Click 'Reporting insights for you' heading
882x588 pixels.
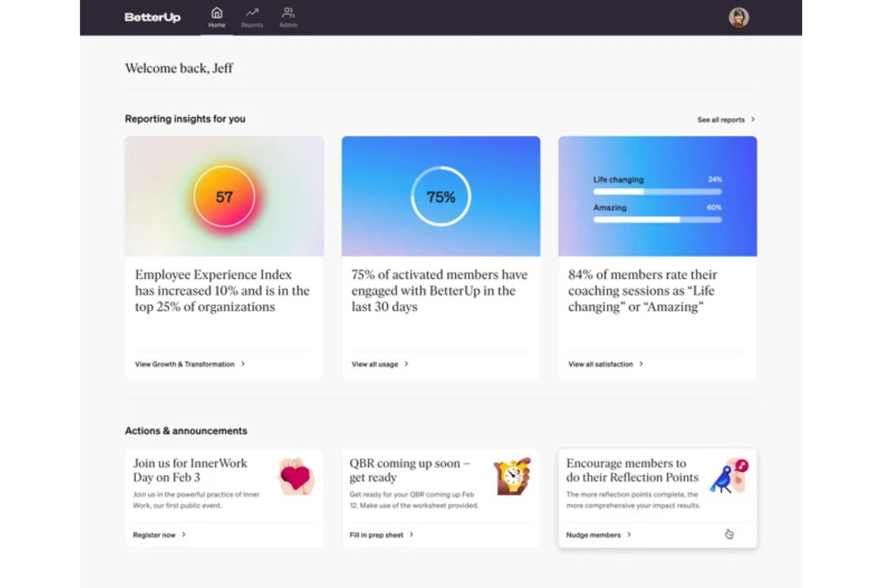pyautogui.click(x=185, y=119)
